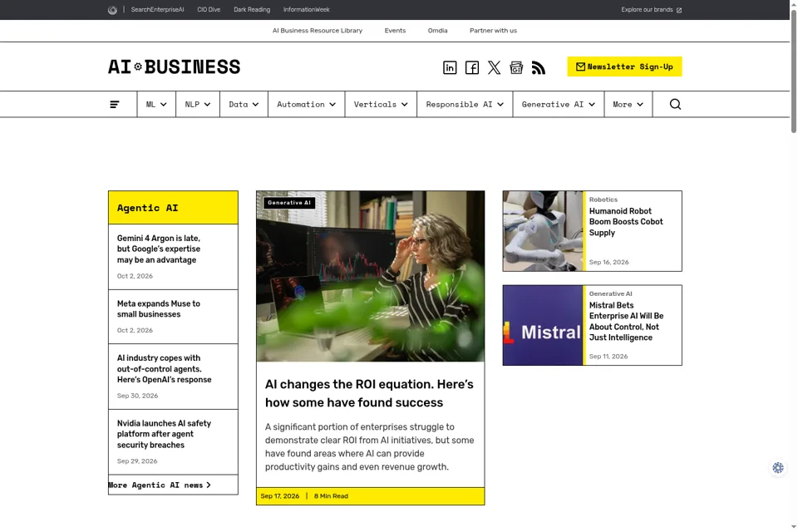Click Generative AI label above Mistral article
Screen dimensions: 798x532
[x=610, y=293]
